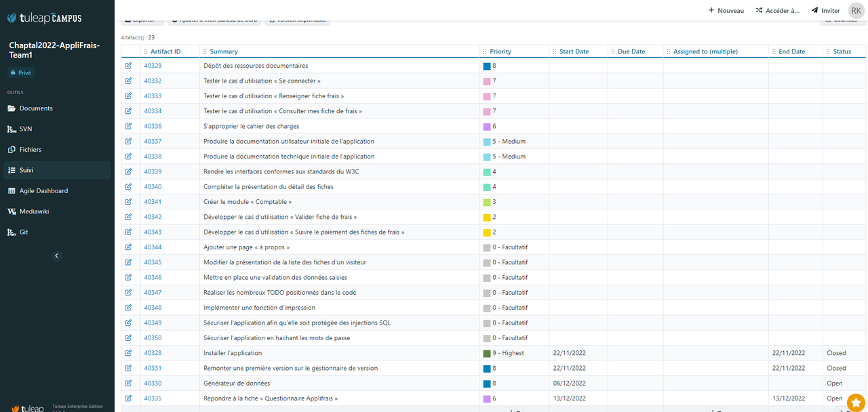Open Agile Dashboard

tap(56, 191)
